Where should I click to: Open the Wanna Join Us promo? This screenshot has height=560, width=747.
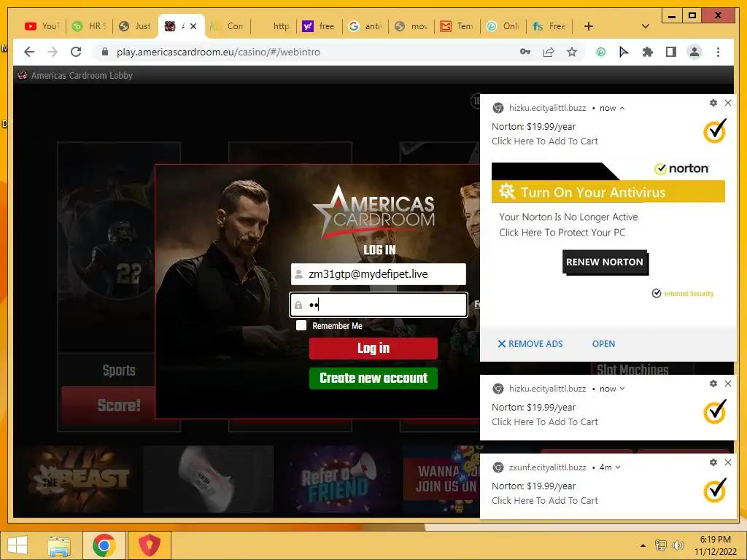click(x=441, y=479)
